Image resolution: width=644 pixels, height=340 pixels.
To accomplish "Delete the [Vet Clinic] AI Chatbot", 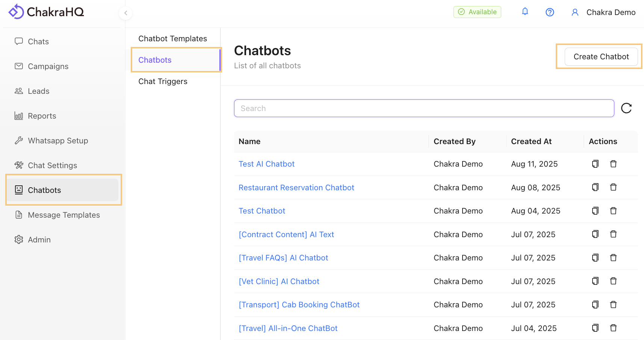I will [613, 281].
